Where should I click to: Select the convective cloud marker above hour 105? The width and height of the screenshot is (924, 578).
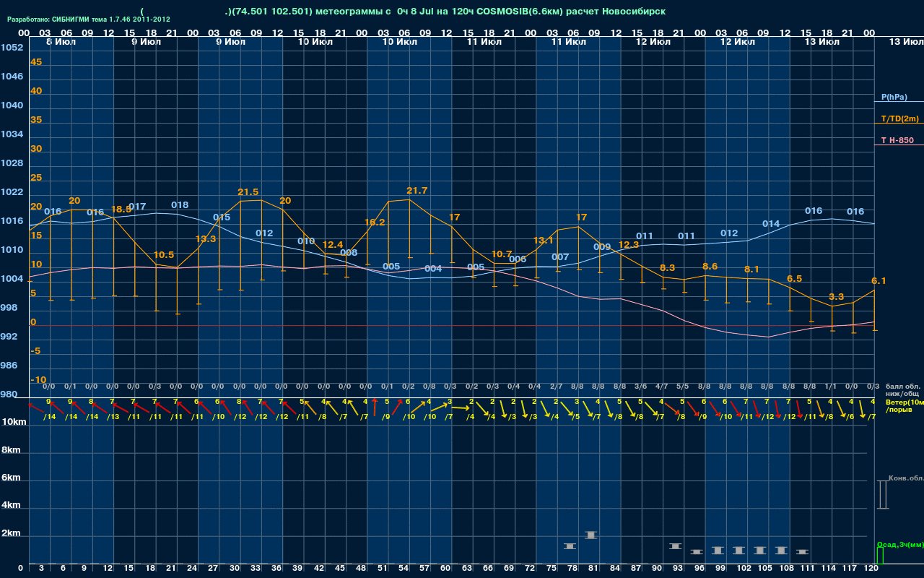coord(760,551)
